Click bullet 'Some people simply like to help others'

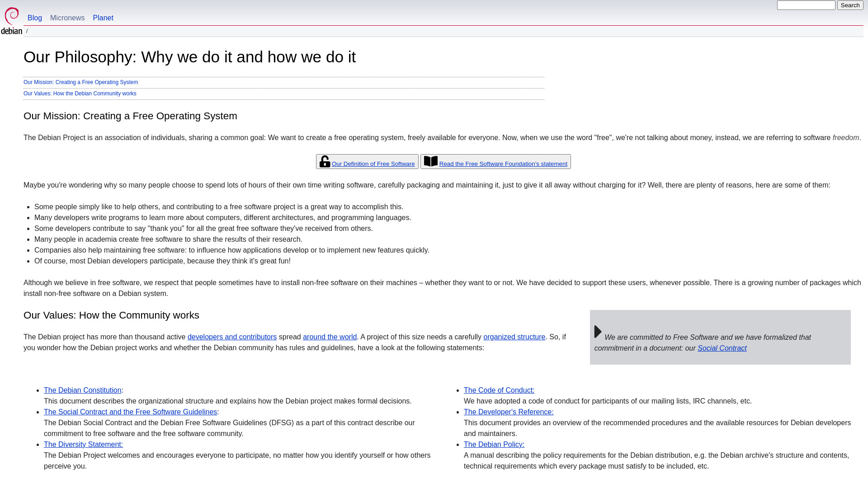click(x=219, y=207)
